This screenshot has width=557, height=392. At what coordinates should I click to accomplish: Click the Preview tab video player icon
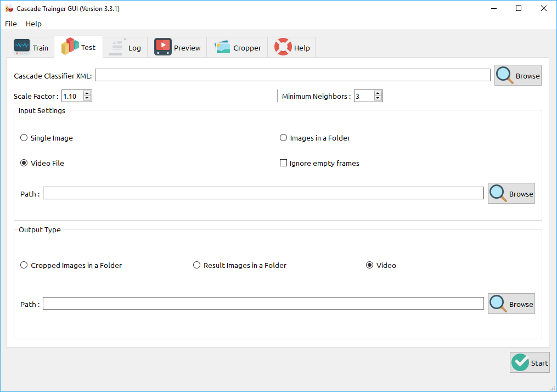click(162, 47)
